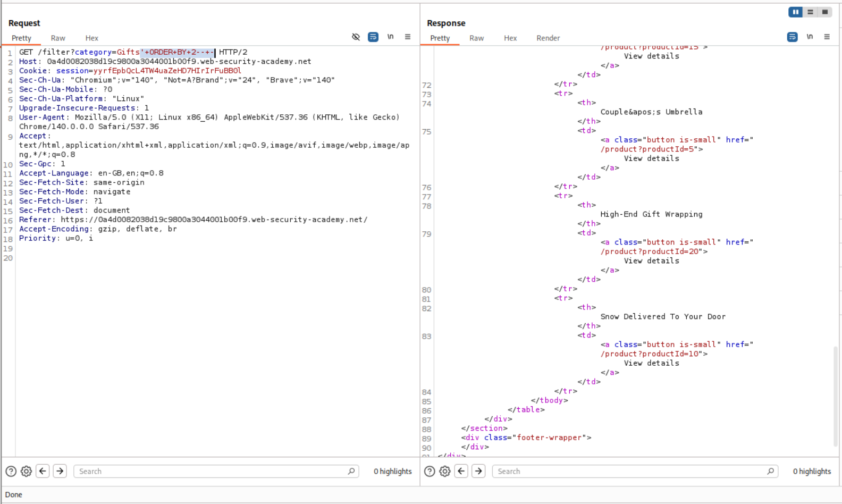Open the Render tab in Response
Image resolution: width=842 pixels, height=504 pixels.
[x=548, y=38]
